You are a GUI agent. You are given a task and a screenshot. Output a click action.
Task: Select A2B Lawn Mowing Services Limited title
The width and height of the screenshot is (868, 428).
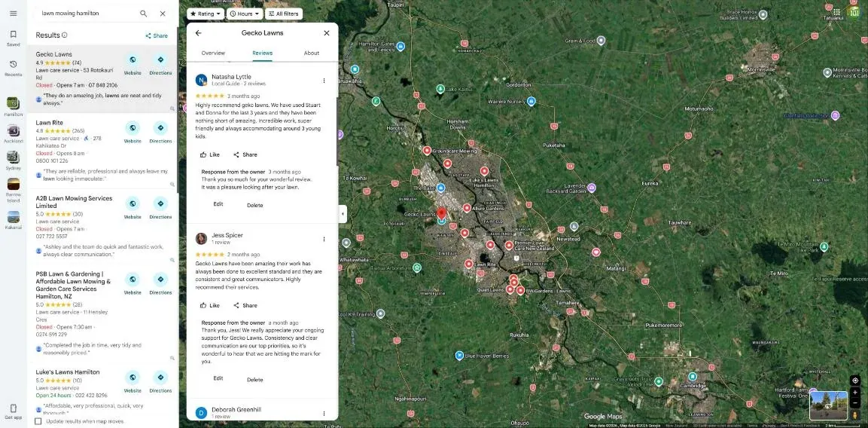(75, 202)
